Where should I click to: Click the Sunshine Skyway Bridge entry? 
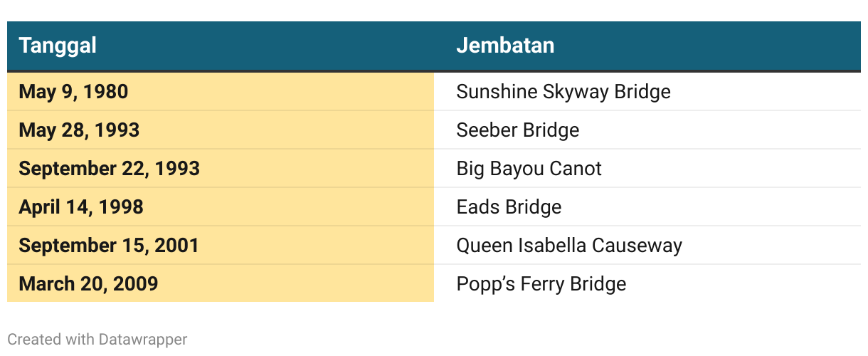pos(563,92)
